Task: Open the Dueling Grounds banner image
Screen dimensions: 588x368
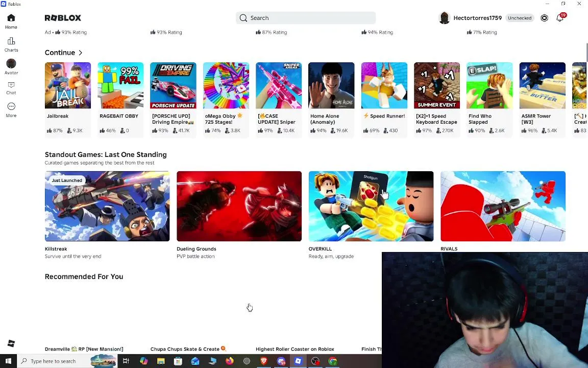Action: tap(239, 206)
